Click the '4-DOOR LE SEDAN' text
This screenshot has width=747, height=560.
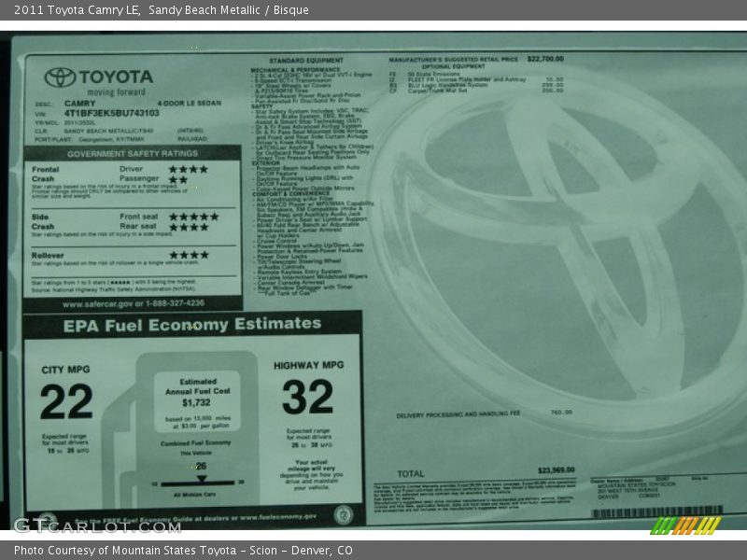point(190,103)
